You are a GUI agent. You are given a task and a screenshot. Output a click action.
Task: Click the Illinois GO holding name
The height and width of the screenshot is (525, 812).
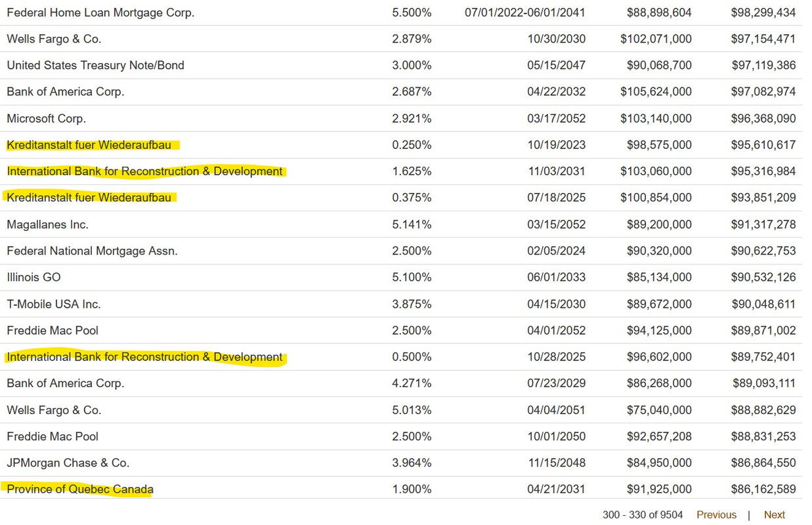33,277
